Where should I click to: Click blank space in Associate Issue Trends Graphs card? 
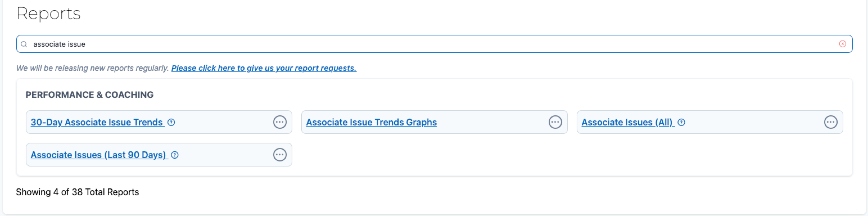point(492,122)
